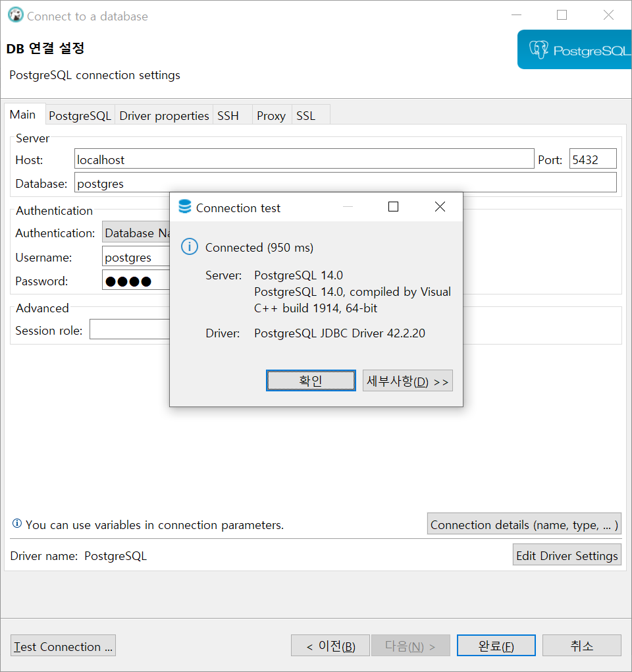Click the Server text PostgreSQL 14.0
This screenshot has height=672, width=632.
298,275
